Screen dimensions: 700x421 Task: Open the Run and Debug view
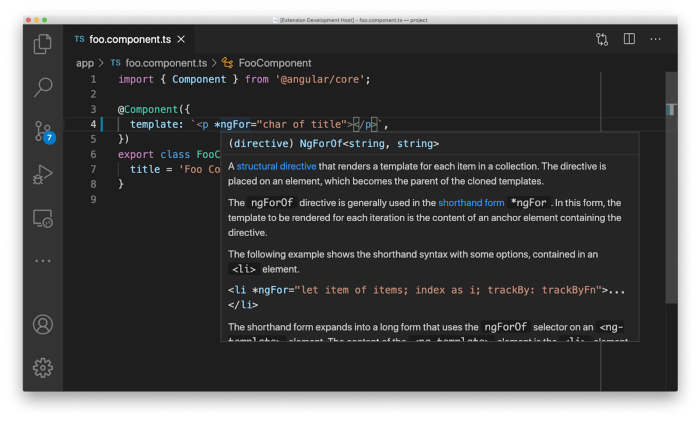[43, 174]
